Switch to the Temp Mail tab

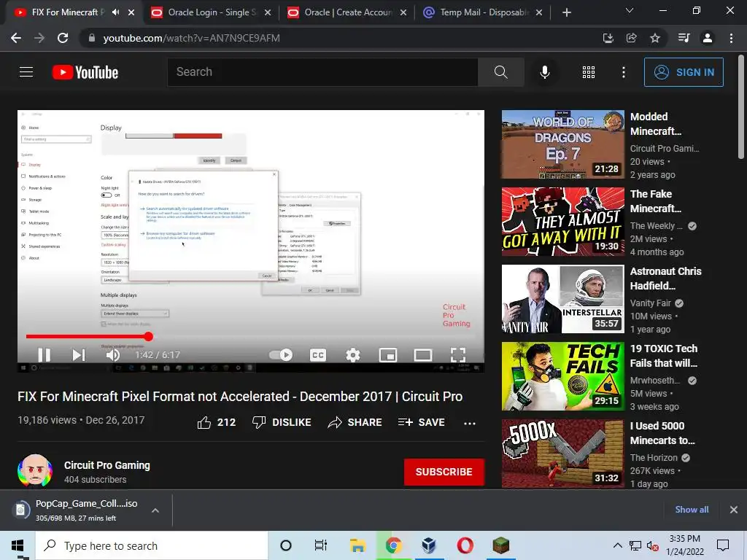(483, 12)
